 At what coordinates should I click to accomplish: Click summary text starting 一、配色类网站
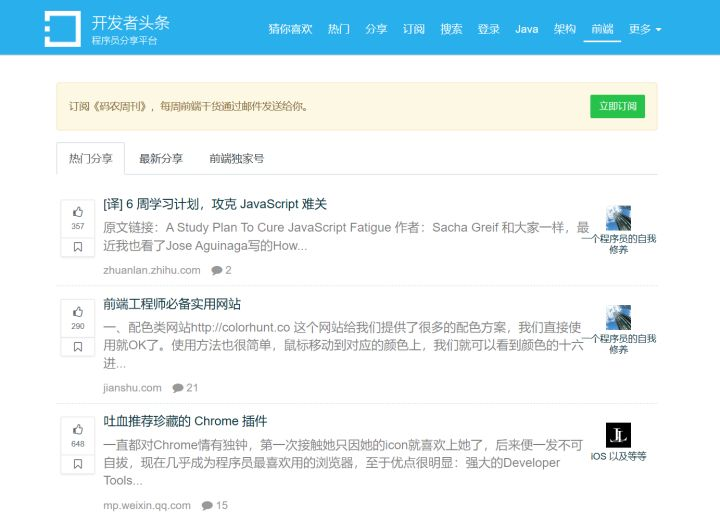point(343,345)
